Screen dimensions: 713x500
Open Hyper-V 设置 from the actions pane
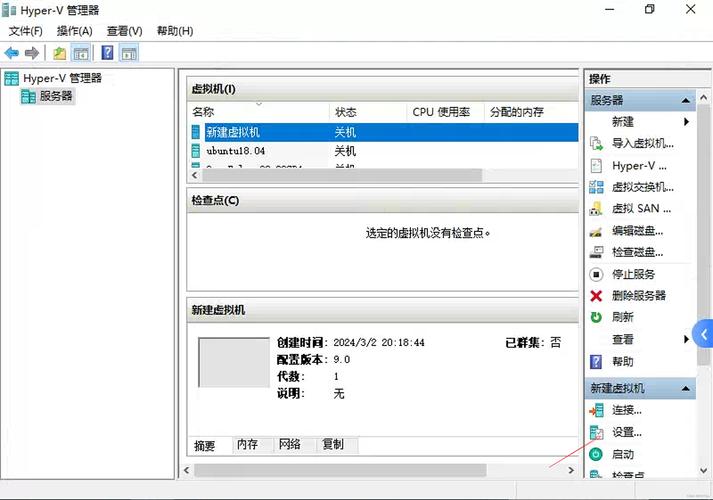point(639,165)
